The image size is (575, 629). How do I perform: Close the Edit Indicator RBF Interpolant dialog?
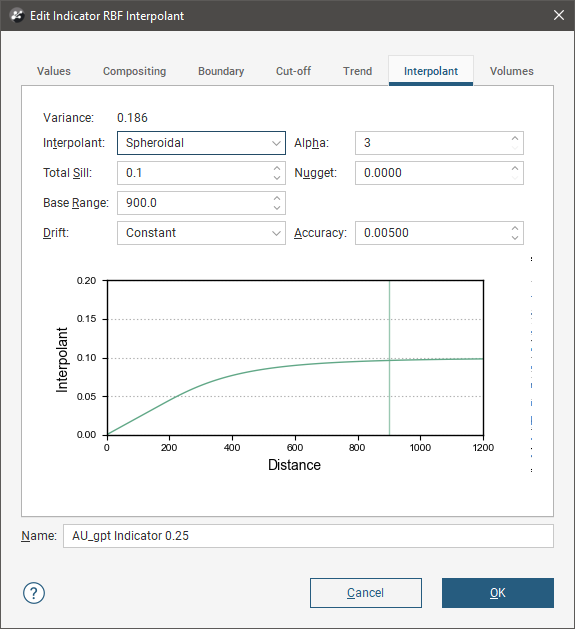(x=559, y=15)
